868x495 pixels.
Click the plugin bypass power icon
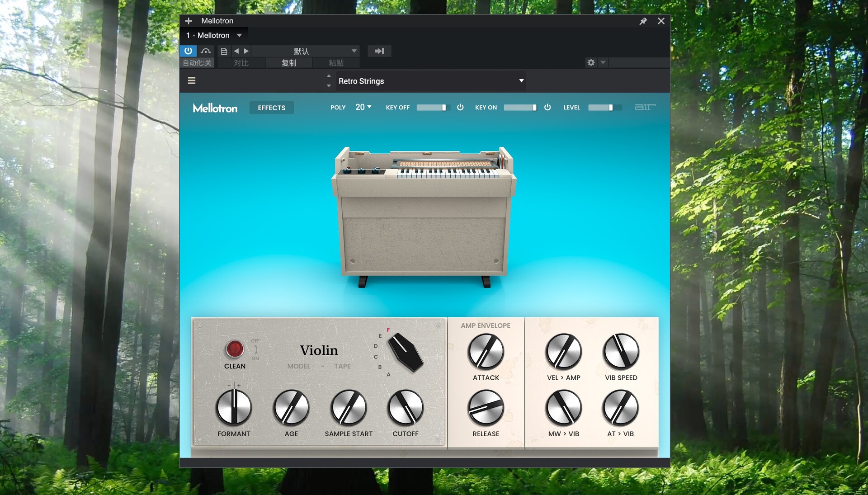click(188, 51)
